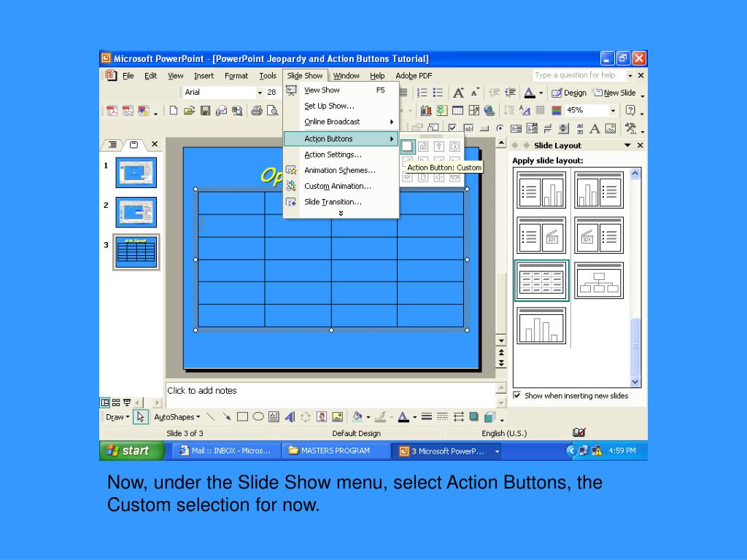The width and height of the screenshot is (747, 560).
Task: Open the Zoom percentage dropdown
Action: pyautogui.click(x=613, y=111)
